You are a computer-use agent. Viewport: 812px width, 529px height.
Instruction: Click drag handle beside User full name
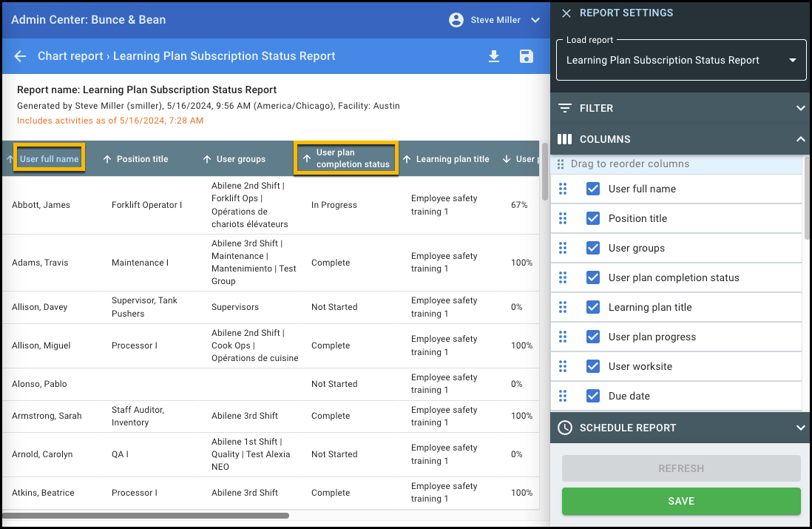click(563, 189)
